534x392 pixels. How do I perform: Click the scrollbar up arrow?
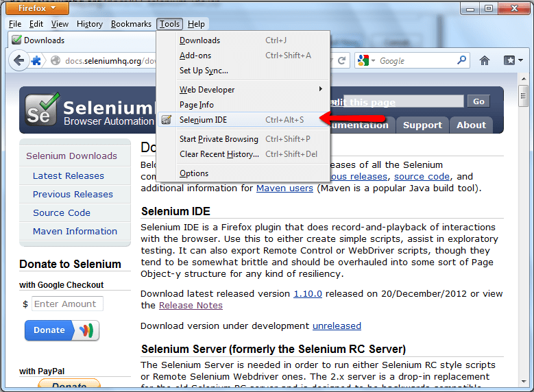pyautogui.click(x=524, y=79)
